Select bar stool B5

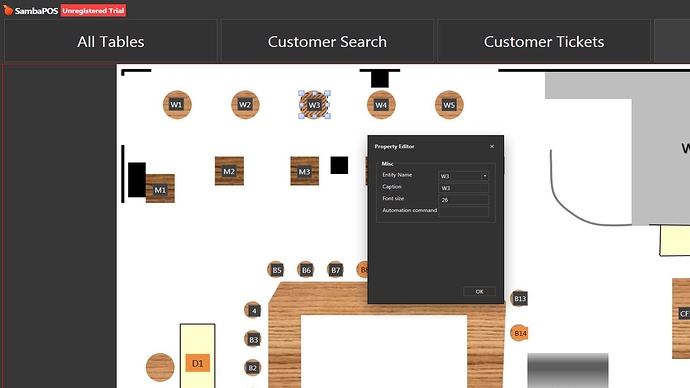pos(276,270)
